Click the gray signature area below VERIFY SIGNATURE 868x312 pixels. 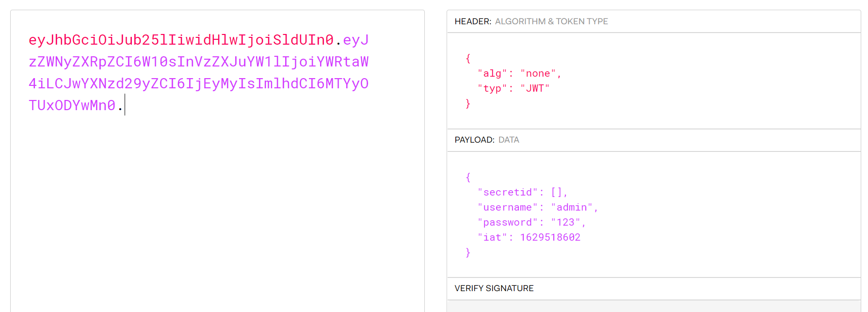click(653, 306)
